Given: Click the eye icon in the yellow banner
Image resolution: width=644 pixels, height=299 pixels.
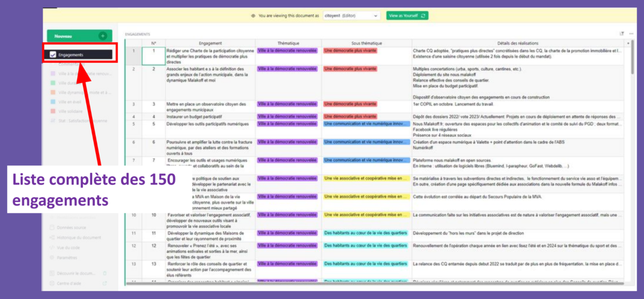Looking at the screenshot, I should (x=253, y=16).
